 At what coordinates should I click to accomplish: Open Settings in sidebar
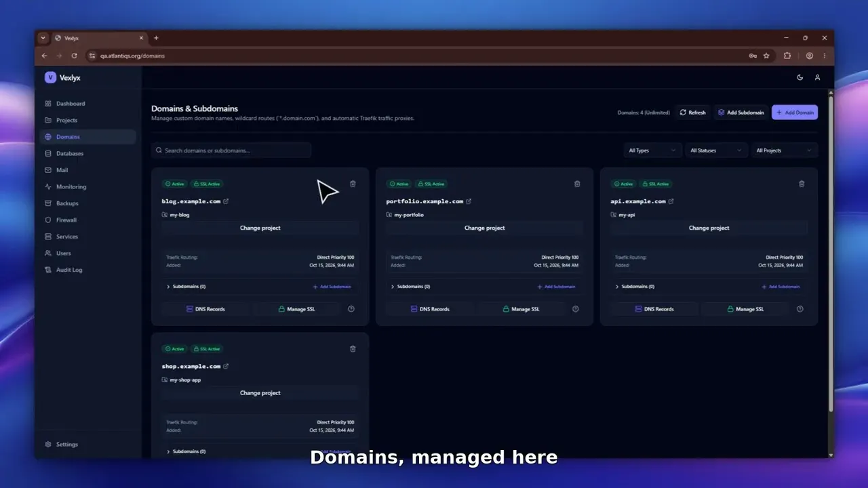87,445
